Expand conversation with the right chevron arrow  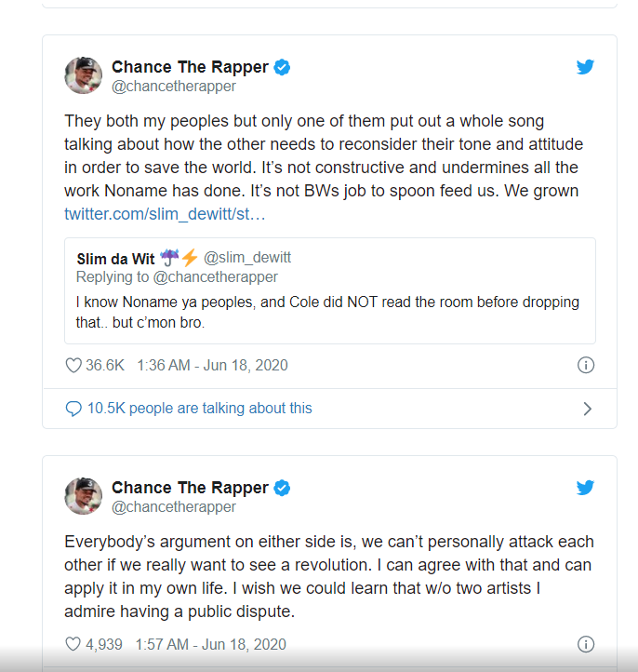point(587,409)
